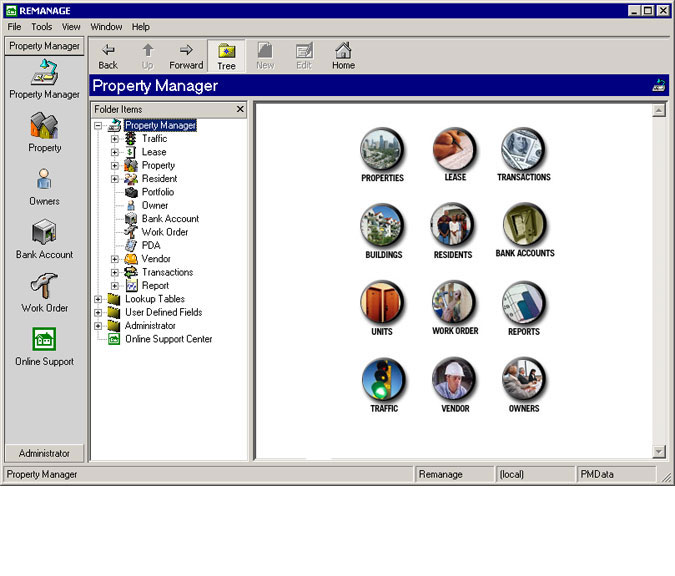Maximize the REMANAGE window

pos(648,10)
